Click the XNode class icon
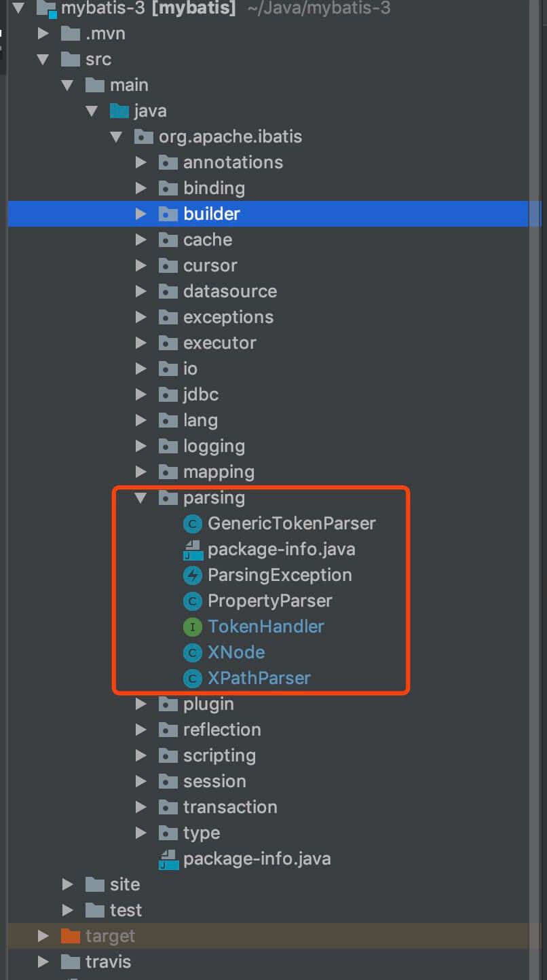Image resolution: width=547 pixels, height=980 pixels. pos(193,652)
